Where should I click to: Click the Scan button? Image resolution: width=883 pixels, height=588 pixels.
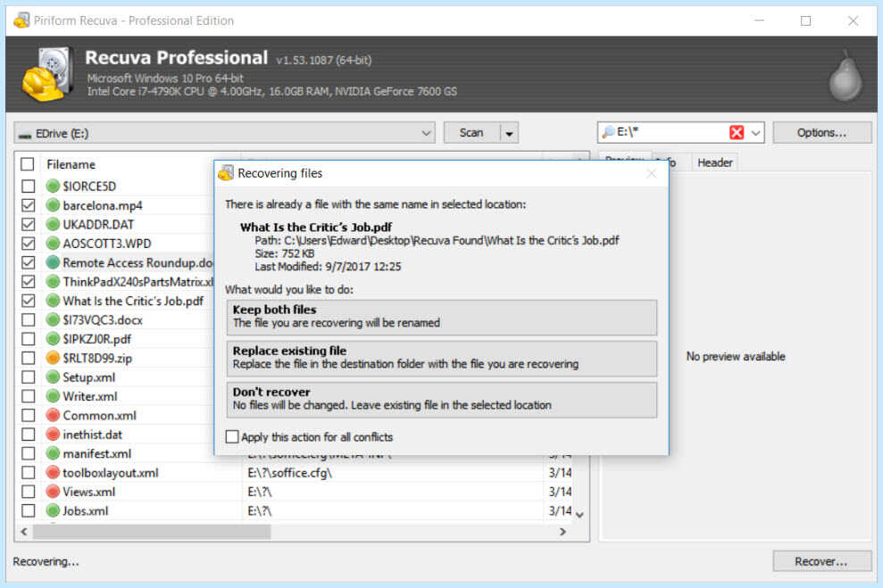pyautogui.click(x=471, y=133)
